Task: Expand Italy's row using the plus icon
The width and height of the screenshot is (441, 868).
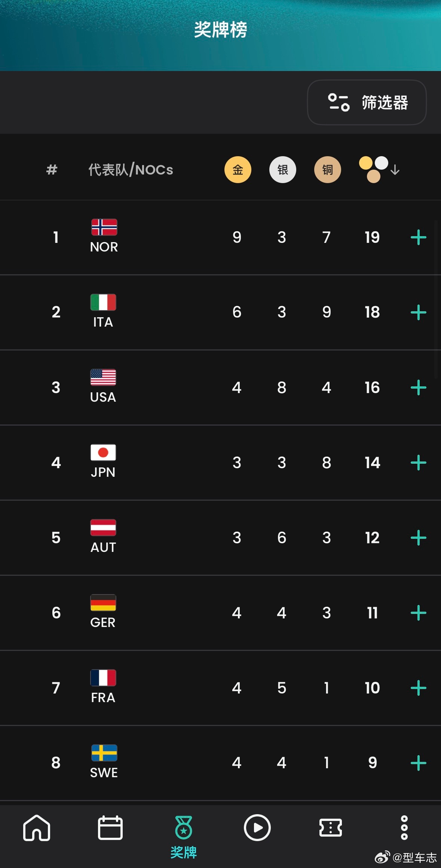Action: click(x=418, y=312)
